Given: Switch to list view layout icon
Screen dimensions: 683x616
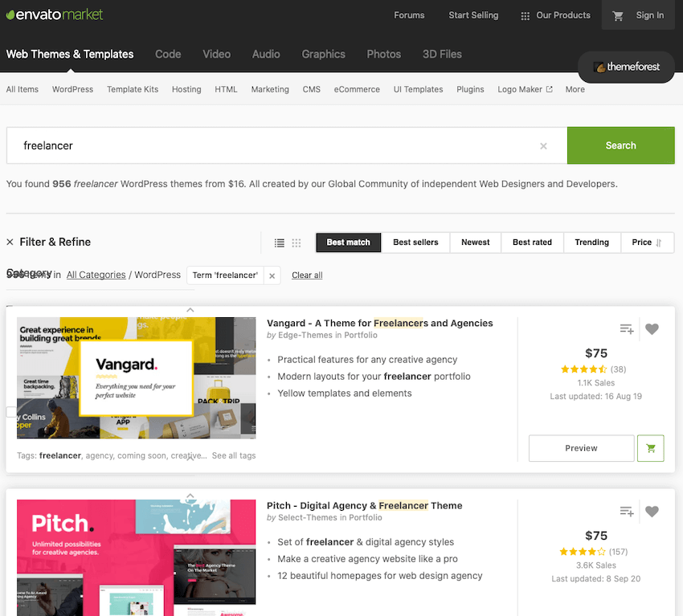Looking at the screenshot, I should pyautogui.click(x=279, y=243).
